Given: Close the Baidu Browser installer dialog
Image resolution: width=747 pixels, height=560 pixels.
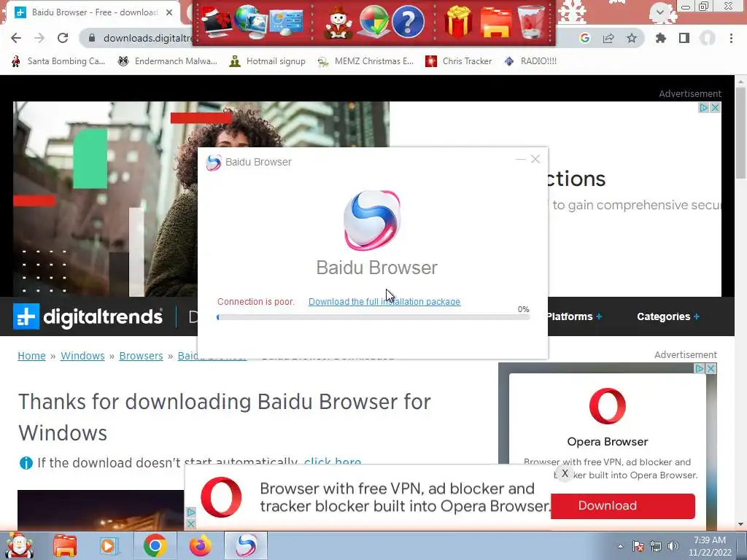Looking at the screenshot, I should pos(535,159).
